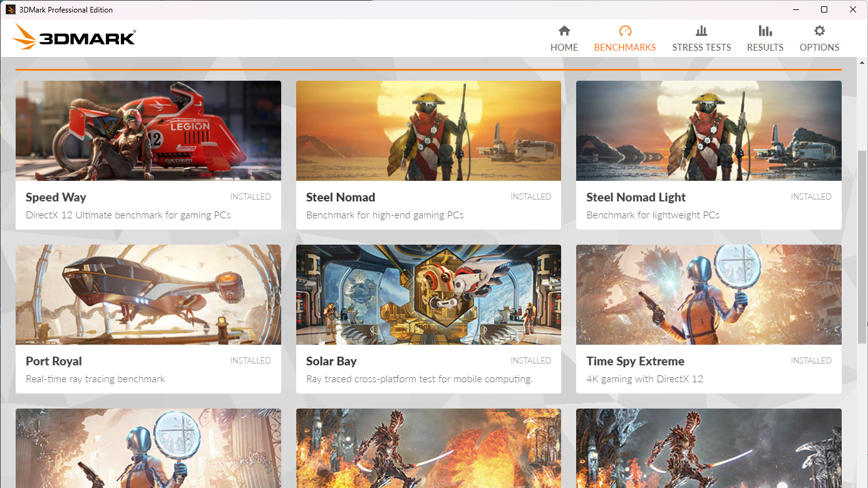This screenshot has height=488, width=868.
Task: Open the Solar Bay benchmark image
Action: coord(428,295)
